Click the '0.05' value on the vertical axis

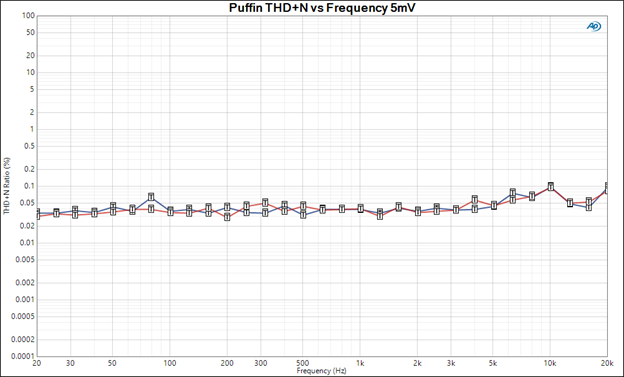click(x=28, y=203)
